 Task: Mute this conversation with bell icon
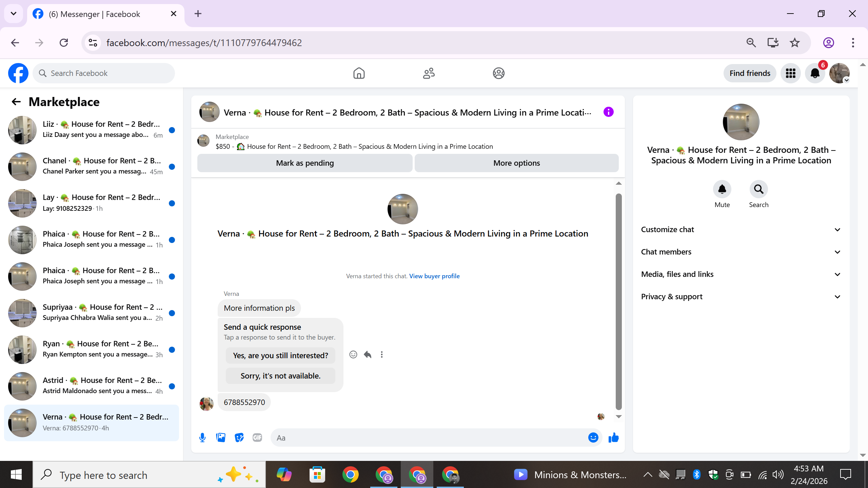(x=722, y=189)
